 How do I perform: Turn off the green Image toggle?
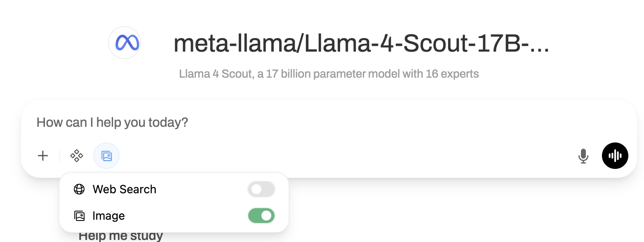coord(261,216)
